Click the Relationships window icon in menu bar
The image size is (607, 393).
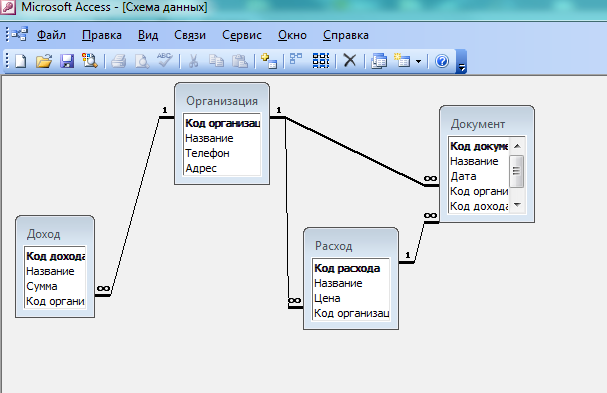click(x=19, y=34)
